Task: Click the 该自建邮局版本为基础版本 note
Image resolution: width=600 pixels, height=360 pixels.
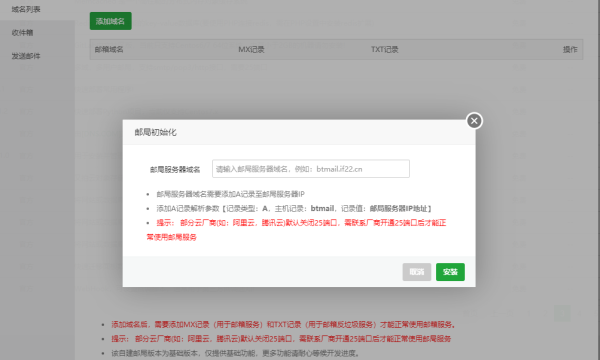Action: (x=235, y=353)
